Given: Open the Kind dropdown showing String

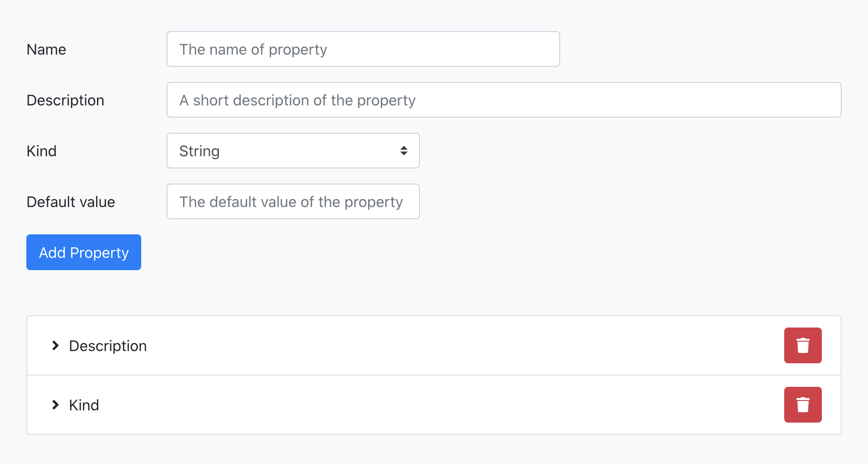Looking at the screenshot, I should tap(293, 151).
